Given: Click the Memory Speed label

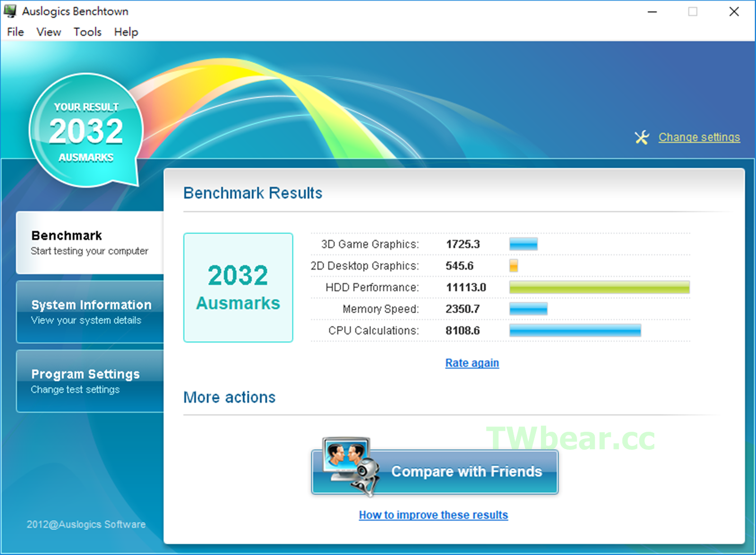Looking at the screenshot, I should 381,309.
